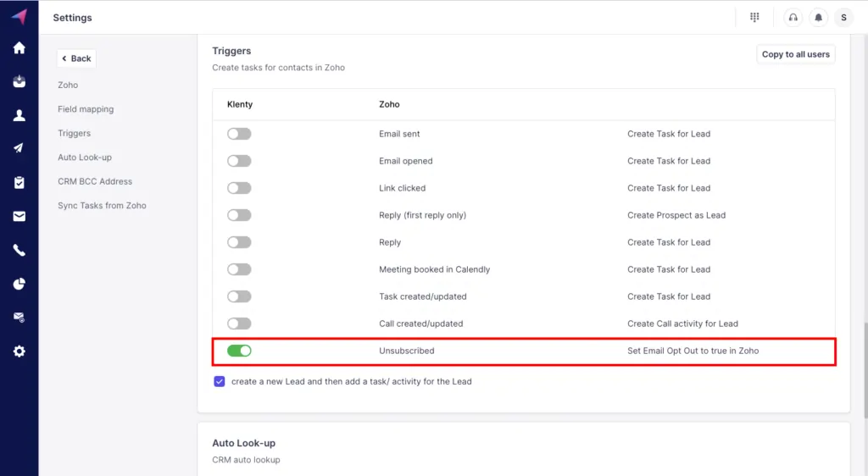Go Back from Zoho settings
Screen dimensions: 868x476
[x=76, y=58]
